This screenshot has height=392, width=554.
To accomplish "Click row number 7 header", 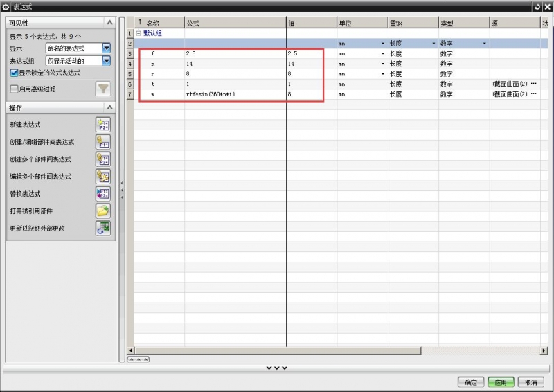I will tap(130, 94).
